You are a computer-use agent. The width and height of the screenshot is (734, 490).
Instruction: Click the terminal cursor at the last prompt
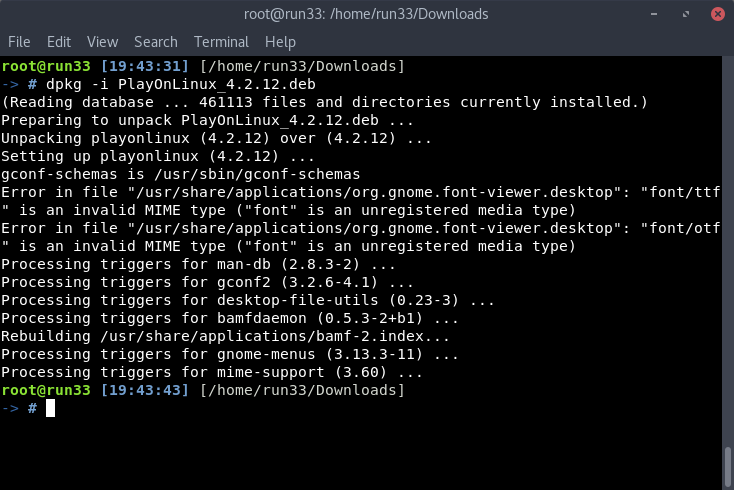[x=51, y=408]
